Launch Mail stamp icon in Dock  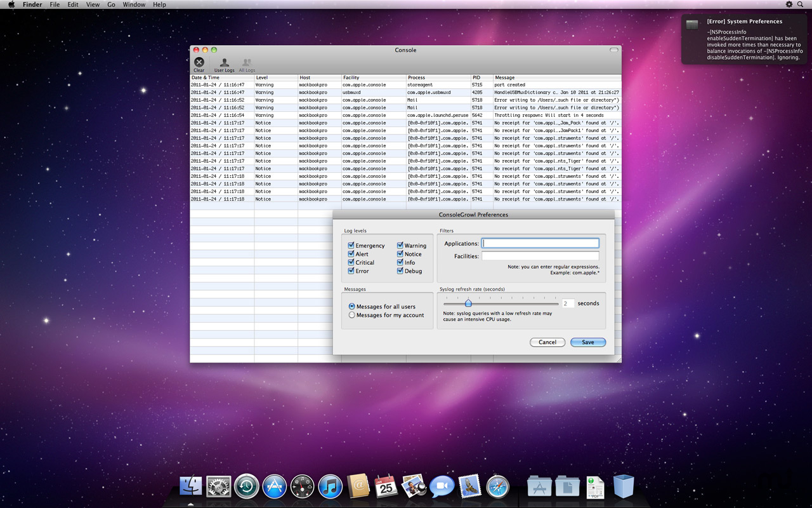(469, 487)
